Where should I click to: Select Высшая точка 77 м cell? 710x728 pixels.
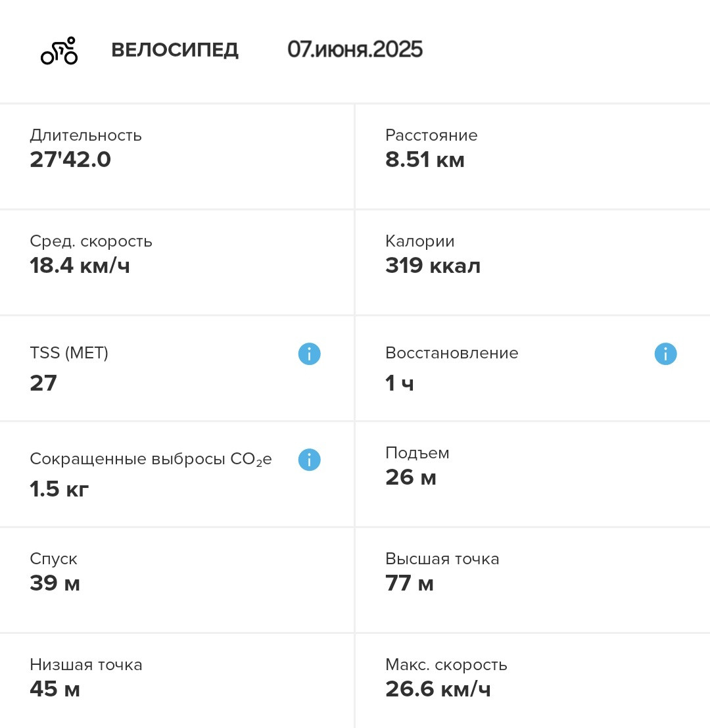pyautogui.click(x=532, y=580)
